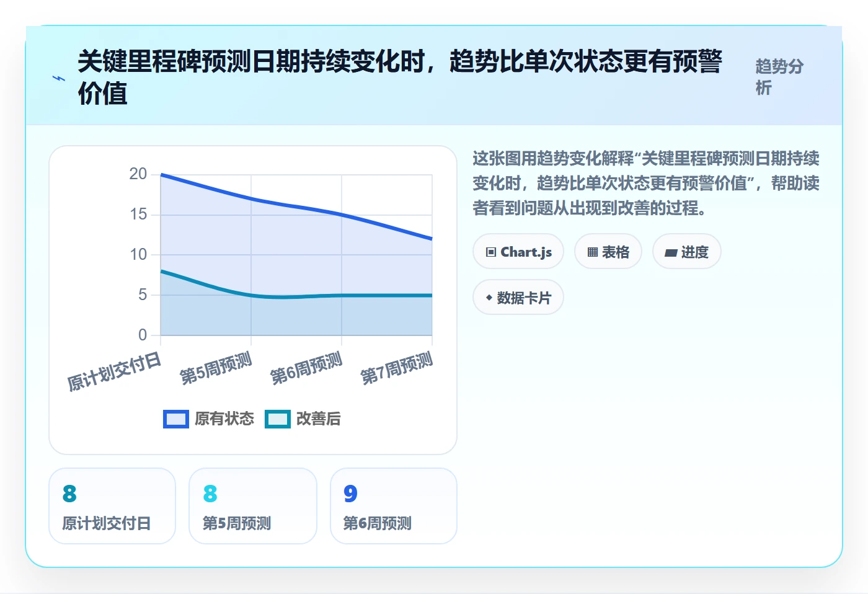The height and width of the screenshot is (594, 868).
Task: Click the lightning bolt icon beside the title
Action: click(59, 78)
